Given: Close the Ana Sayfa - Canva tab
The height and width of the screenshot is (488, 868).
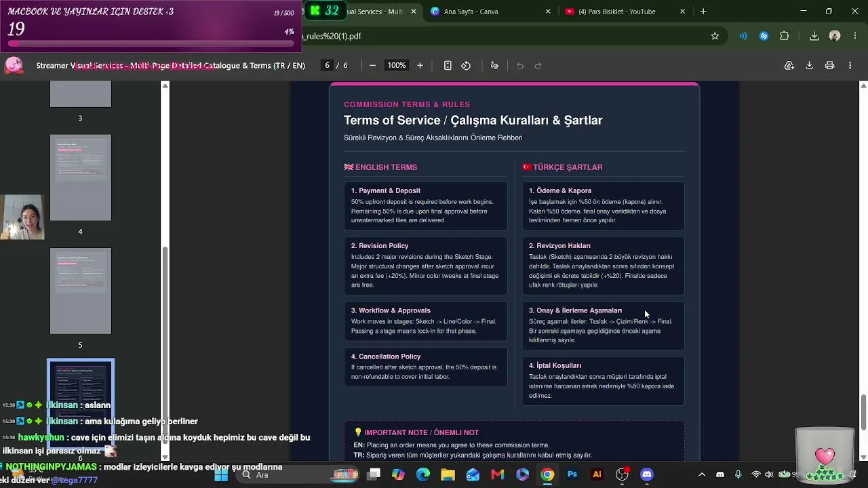Looking at the screenshot, I should point(548,12).
